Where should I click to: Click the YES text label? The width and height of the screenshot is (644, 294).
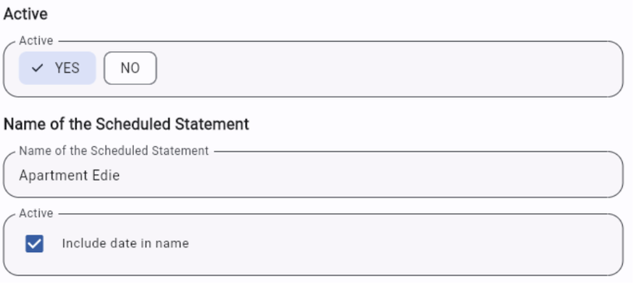point(67,68)
